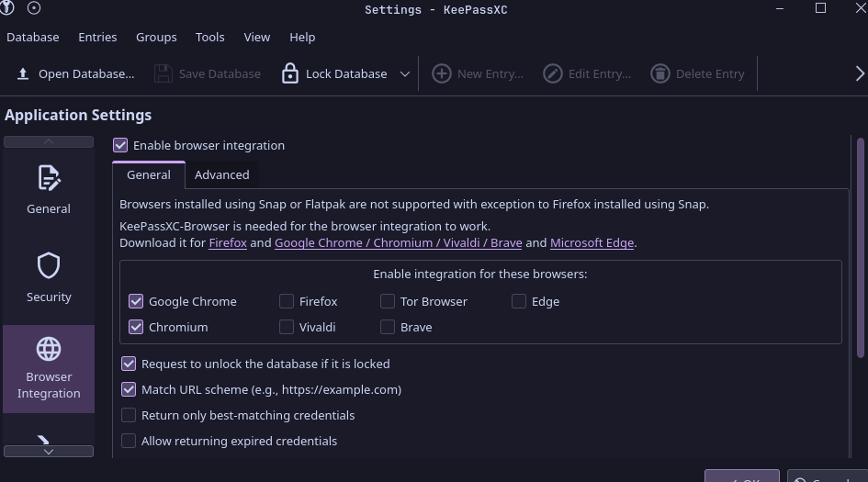The image size is (868, 482).
Task: Select Browser Integration globe icon
Action: (x=49, y=349)
